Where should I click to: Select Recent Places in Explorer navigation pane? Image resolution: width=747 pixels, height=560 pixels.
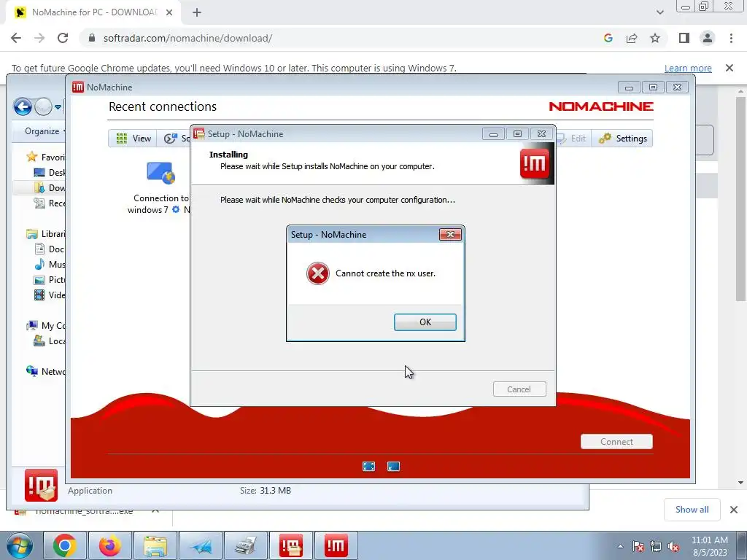pos(50,203)
